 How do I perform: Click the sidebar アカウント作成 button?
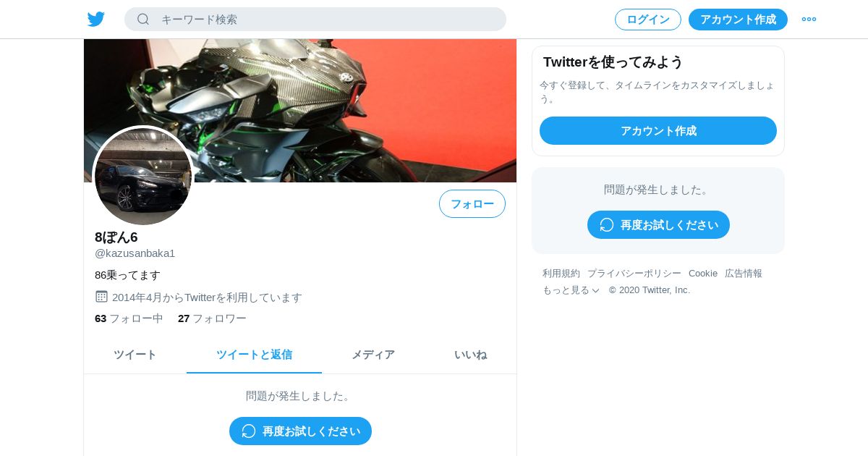[658, 131]
